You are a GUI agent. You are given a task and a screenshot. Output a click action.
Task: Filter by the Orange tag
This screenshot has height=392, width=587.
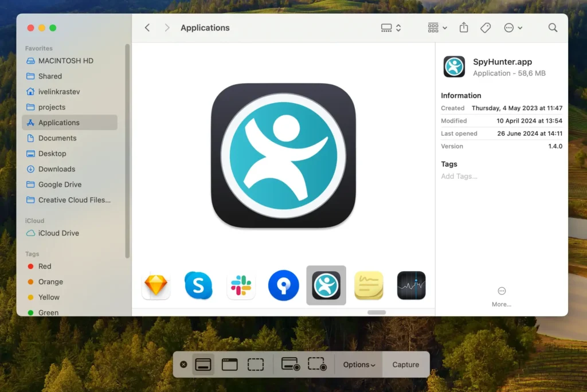tap(69, 281)
